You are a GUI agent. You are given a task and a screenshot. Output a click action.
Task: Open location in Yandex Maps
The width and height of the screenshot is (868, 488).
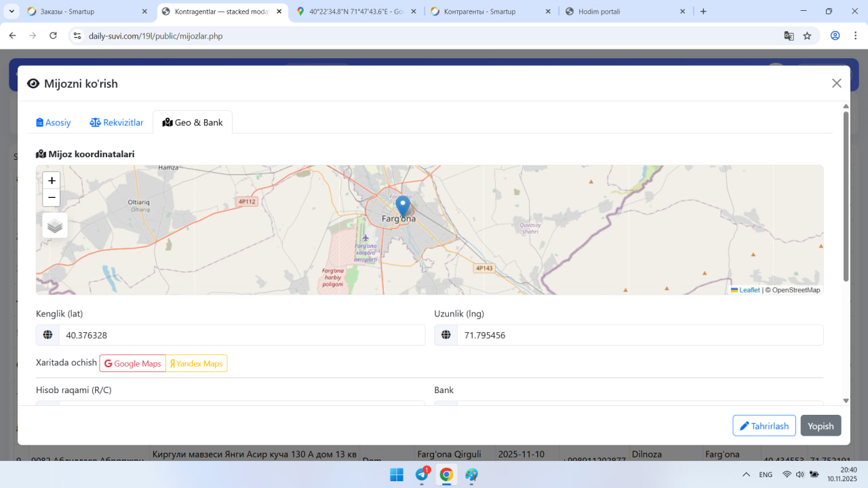pos(197,363)
